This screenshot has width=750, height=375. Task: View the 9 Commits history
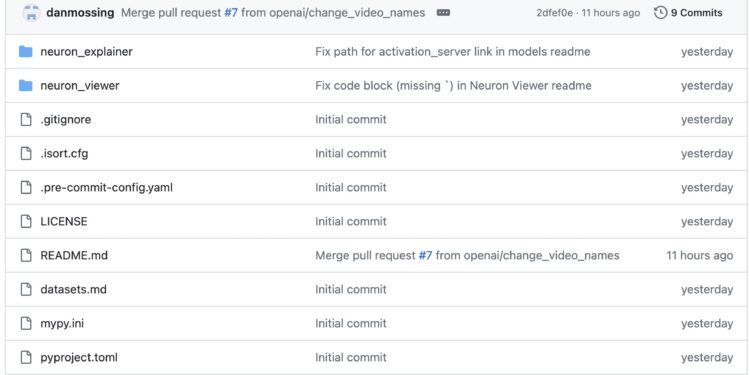696,13
